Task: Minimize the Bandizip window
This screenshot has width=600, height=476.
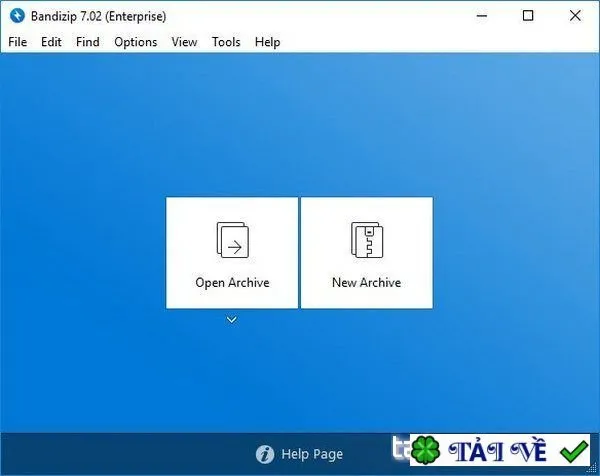Action: 482,16
